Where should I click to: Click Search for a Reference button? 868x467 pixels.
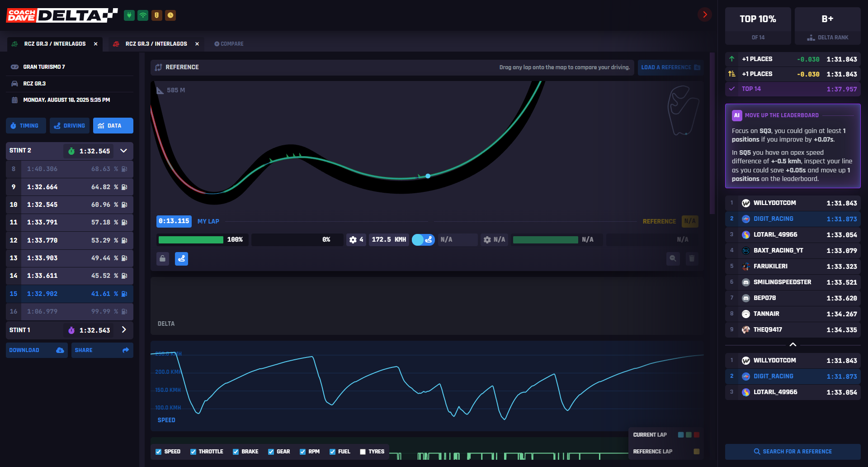[x=793, y=452]
